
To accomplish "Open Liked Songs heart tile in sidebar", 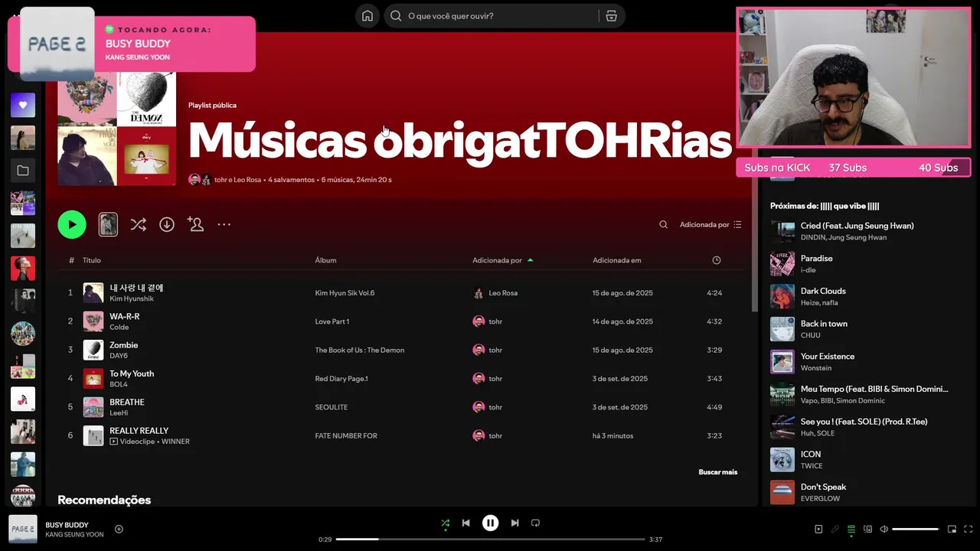I will pos(23,105).
